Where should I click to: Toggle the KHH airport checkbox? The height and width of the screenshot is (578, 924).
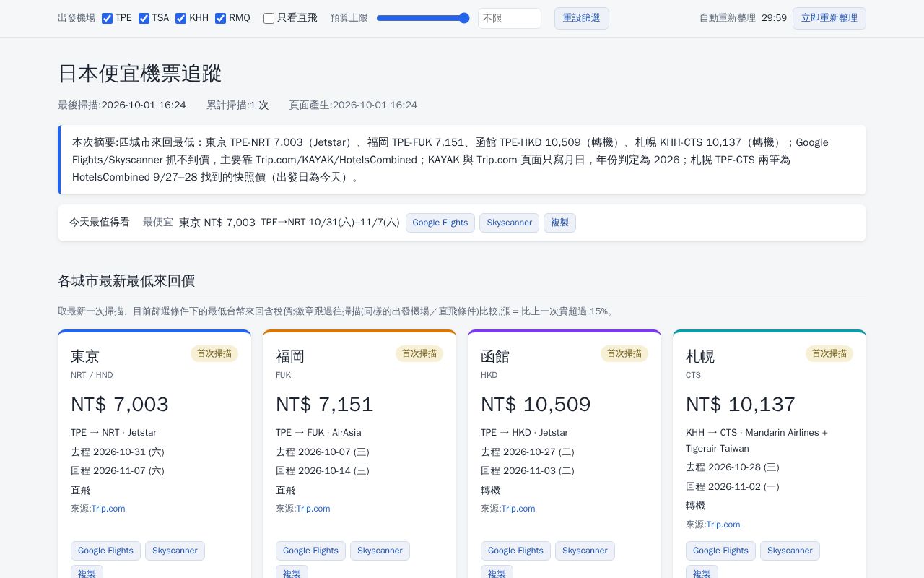(181, 18)
